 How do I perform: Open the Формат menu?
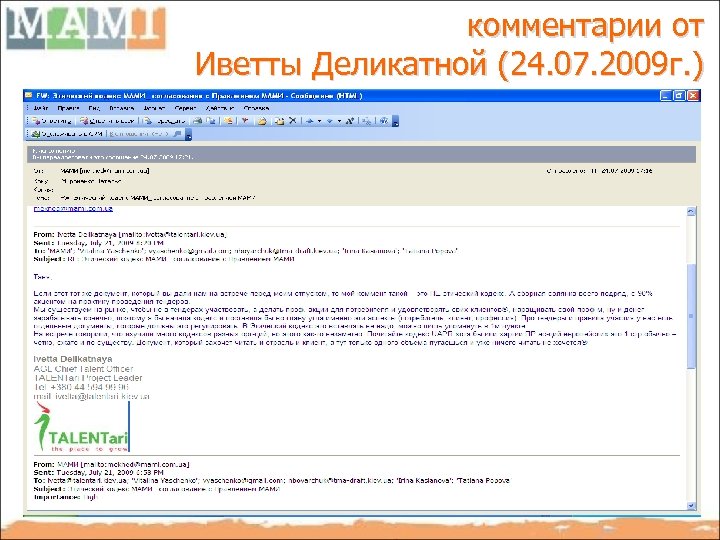point(154,108)
